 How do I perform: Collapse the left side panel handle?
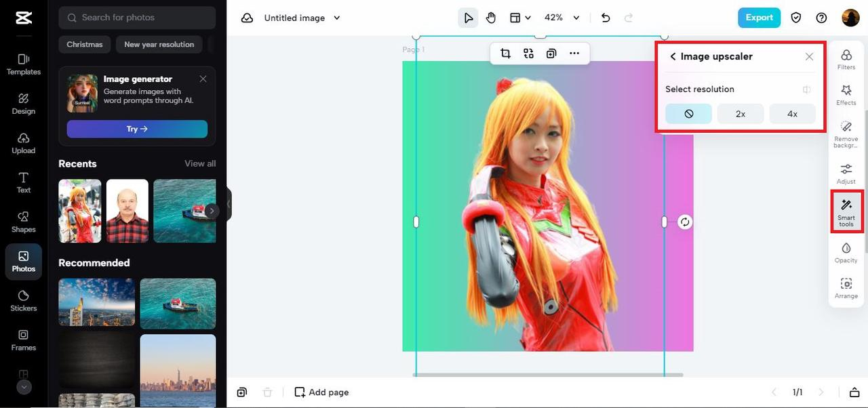[x=229, y=204]
